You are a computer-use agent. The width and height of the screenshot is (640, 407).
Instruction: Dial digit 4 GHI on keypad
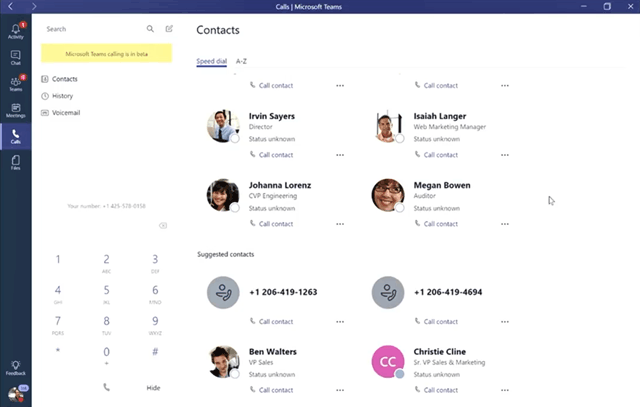tap(58, 294)
